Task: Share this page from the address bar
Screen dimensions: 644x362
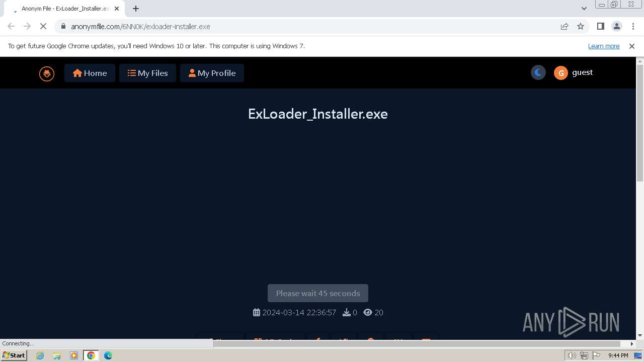Action: point(565,26)
